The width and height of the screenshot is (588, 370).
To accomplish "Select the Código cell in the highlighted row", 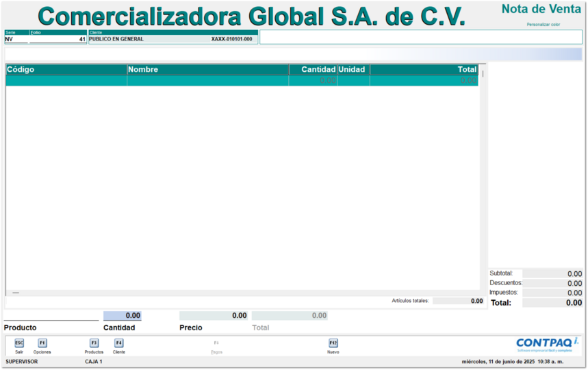I will (66, 81).
